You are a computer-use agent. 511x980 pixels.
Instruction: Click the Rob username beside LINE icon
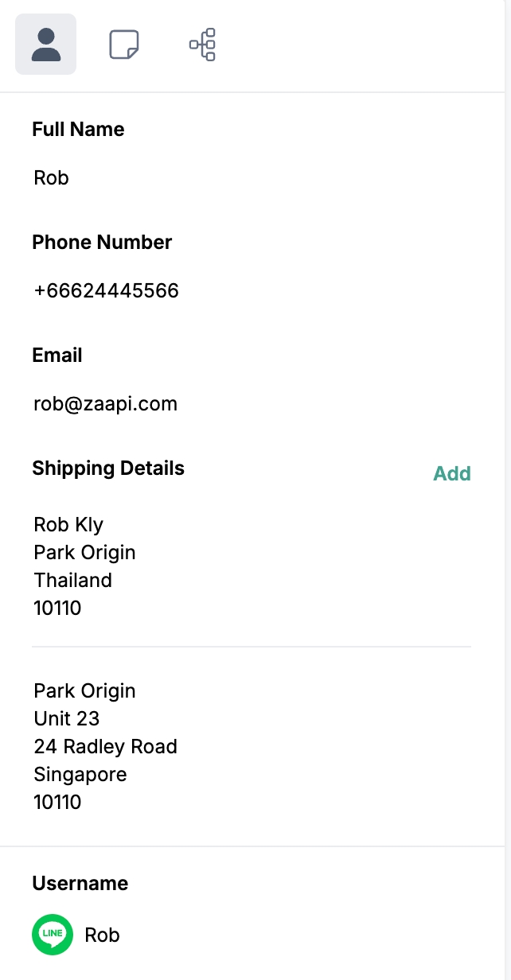102,935
